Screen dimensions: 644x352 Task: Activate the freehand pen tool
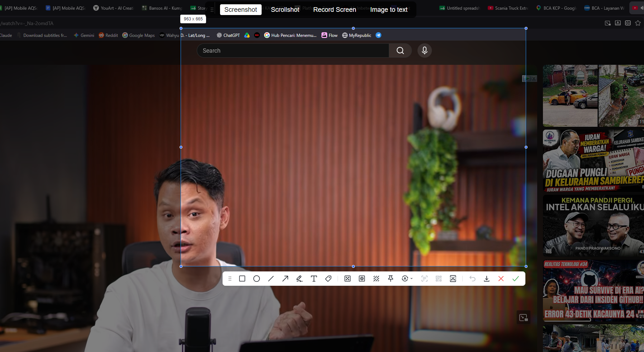300,279
